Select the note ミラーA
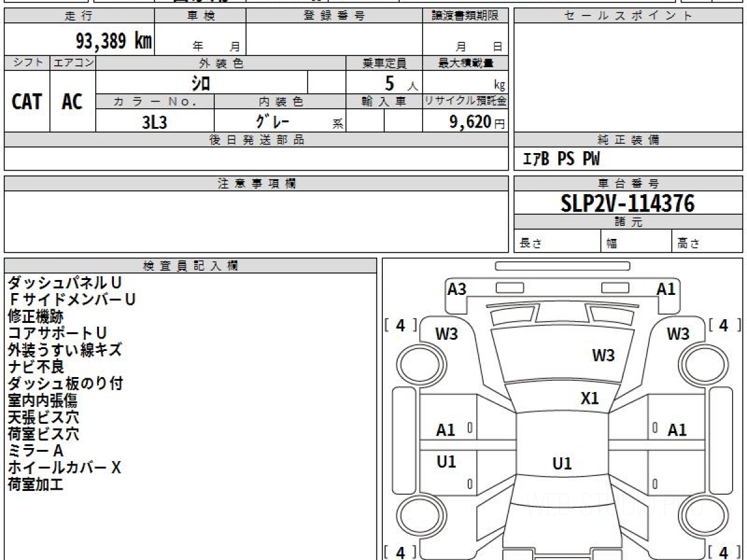Image resolution: width=747 pixels, height=560 pixels. [x=35, y=451]
